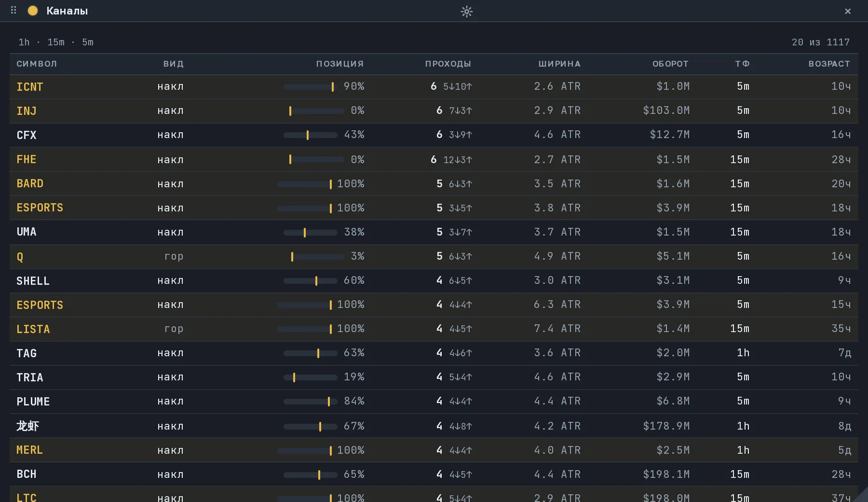Viewport: 868px width, 502px height.
Task: Open the BARD symbol row
Action: coord(434,183)
